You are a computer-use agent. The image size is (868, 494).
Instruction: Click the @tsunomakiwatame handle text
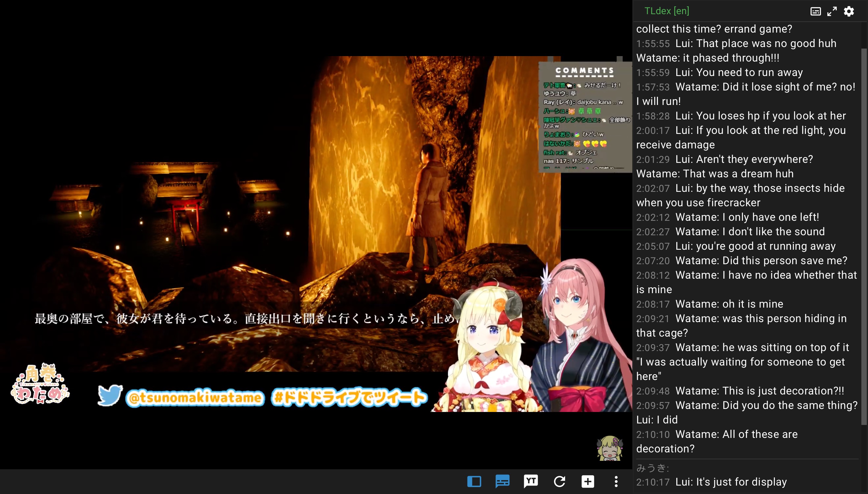(195, 397)
